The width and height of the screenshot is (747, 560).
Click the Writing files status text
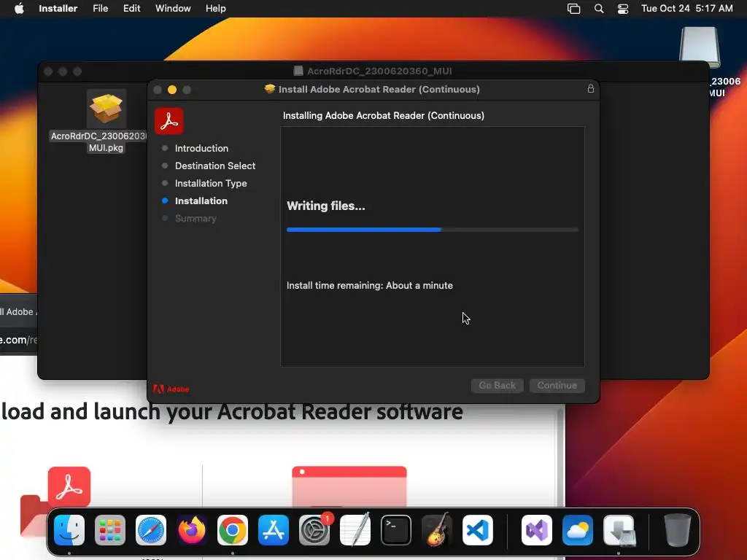326,206
